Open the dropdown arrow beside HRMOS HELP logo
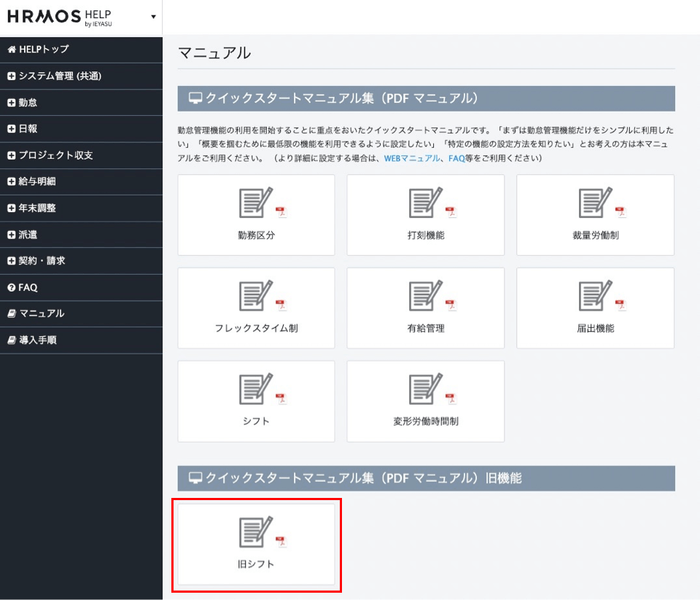Viewport: 700px width, 600px height. pyautogui.click(x=153, y=17)
